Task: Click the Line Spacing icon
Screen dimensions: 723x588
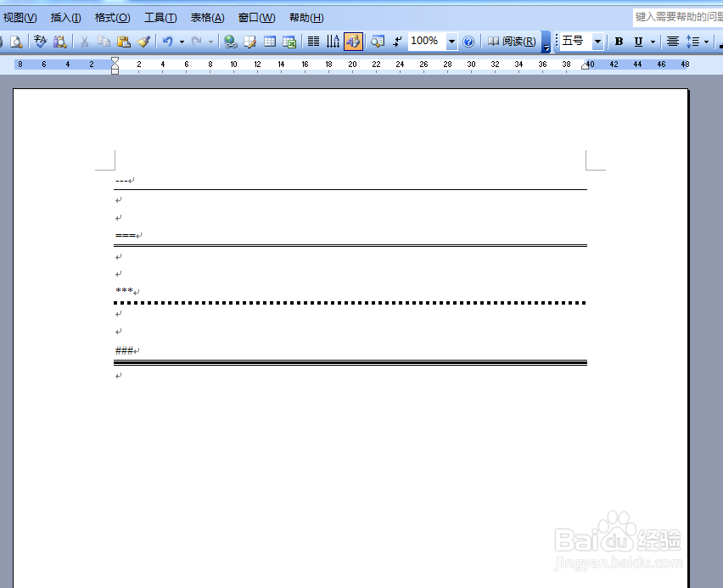Action: (692, 42)
